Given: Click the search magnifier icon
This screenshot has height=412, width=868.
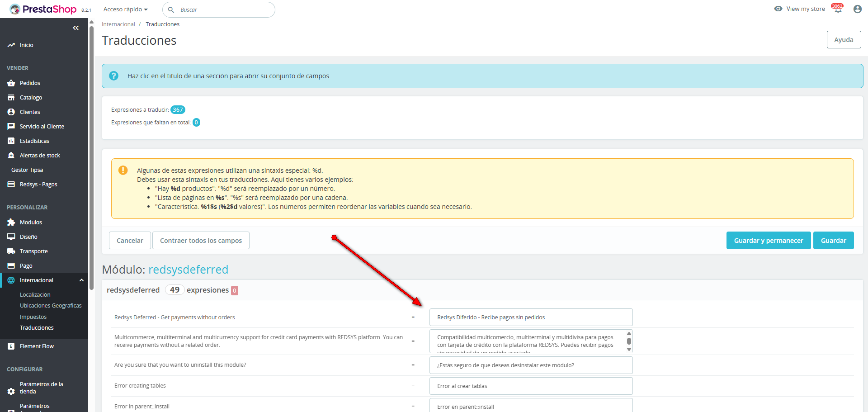Looking at the screenshot, I should [171, 9].
